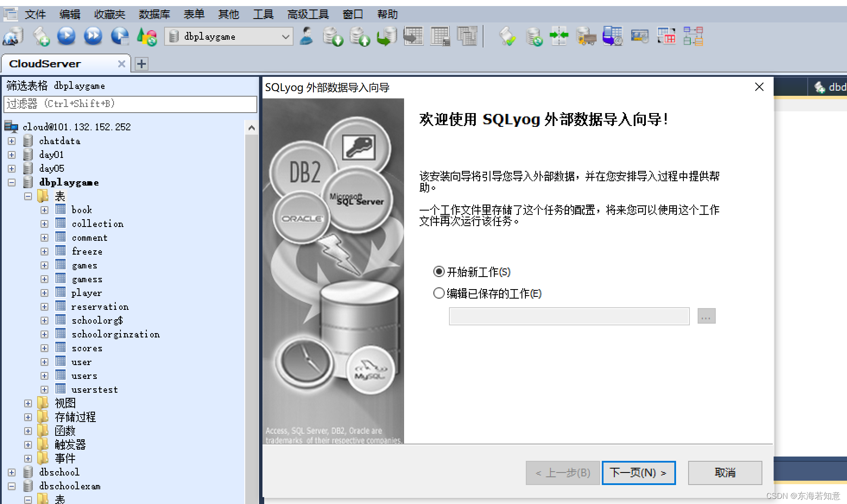Open the schema designer icon

(693, 36)
